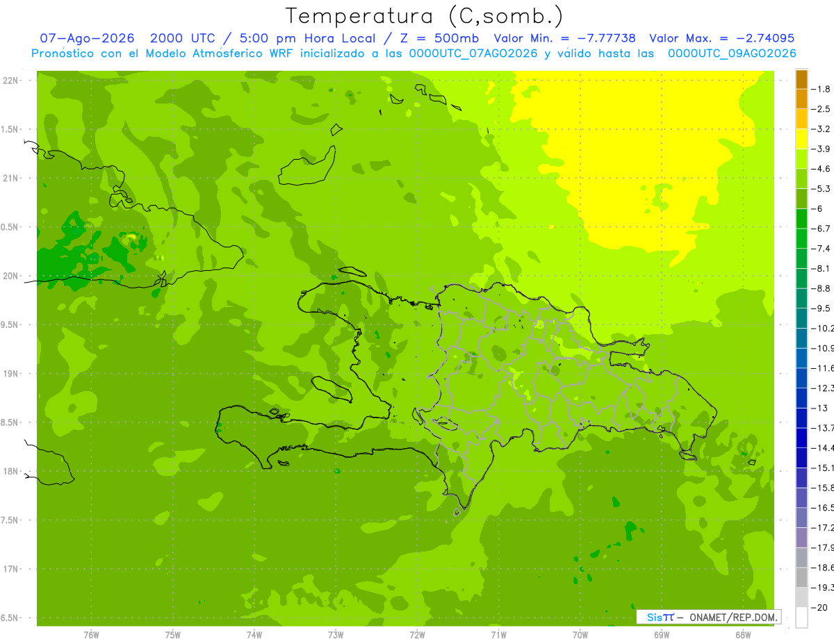Select lime colorbar swatch between -3.9 and -4.6
Image resolution: width=834 pixels, height=644 pixels.
801,158
